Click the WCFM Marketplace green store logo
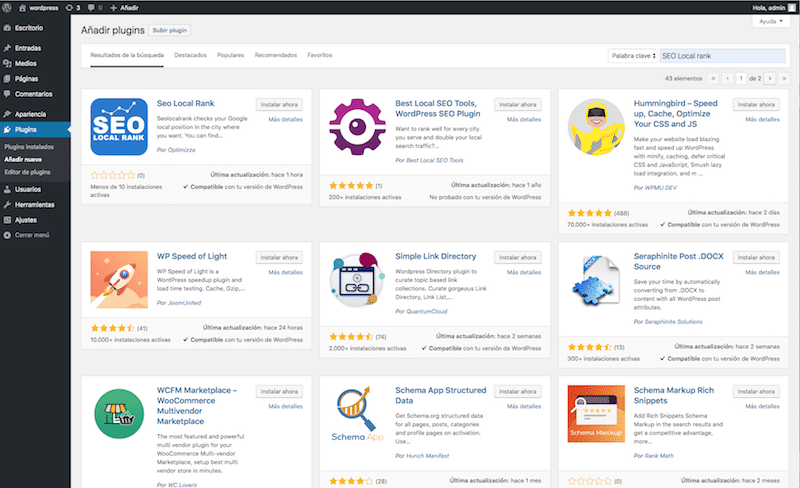 coord(119,413)
